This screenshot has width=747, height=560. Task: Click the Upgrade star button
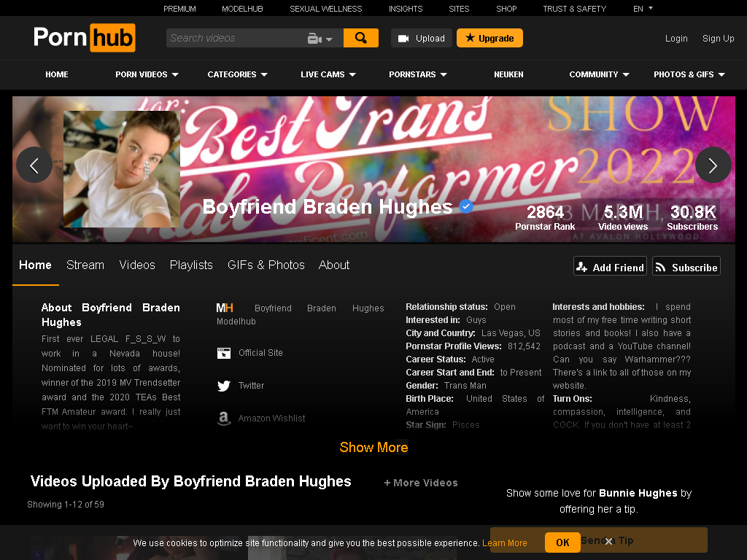pos(489,38)
